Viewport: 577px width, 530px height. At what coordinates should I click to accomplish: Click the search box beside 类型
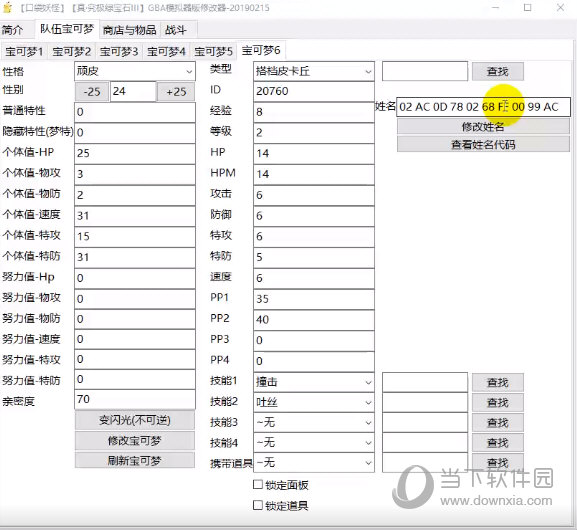pyautogui.click(x=425, y=71)
